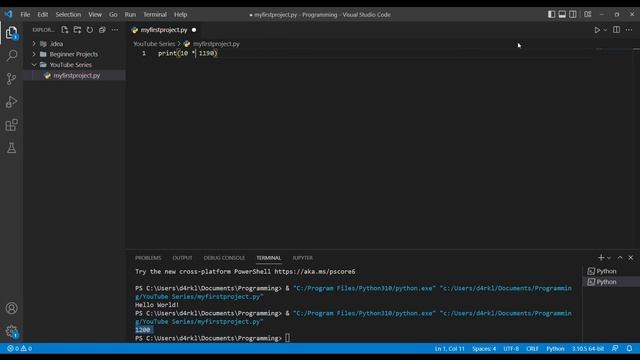640x360 pixels.
Task: Customize layout icon in title bar
Action: coord(588,14)
